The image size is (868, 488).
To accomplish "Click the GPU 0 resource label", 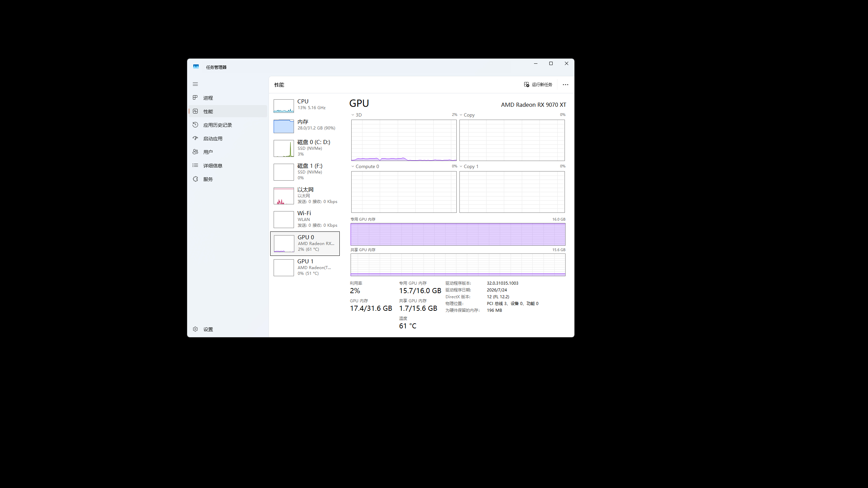I will (306, 237).
